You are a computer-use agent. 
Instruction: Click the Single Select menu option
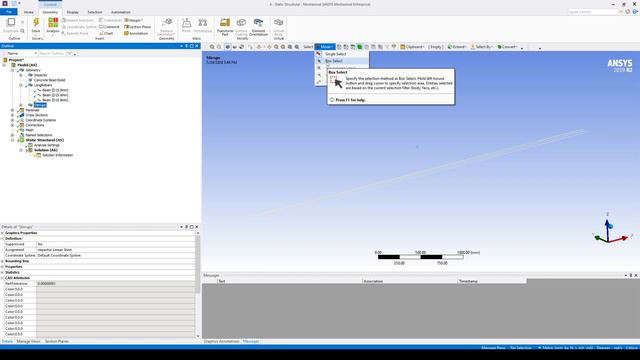coord(335,54)
